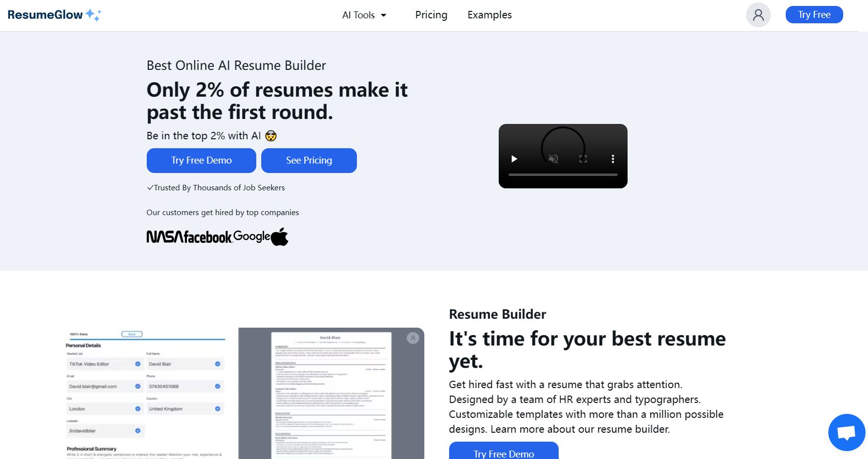Click the Try Free button in header
The image size is (868, 459).
click(x=814, y=15)
